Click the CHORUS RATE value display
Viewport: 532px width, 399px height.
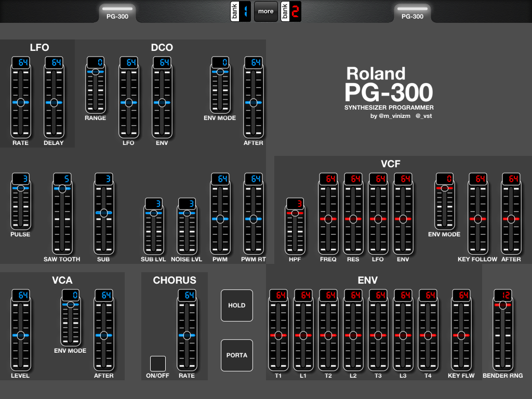tap(187, 295)
